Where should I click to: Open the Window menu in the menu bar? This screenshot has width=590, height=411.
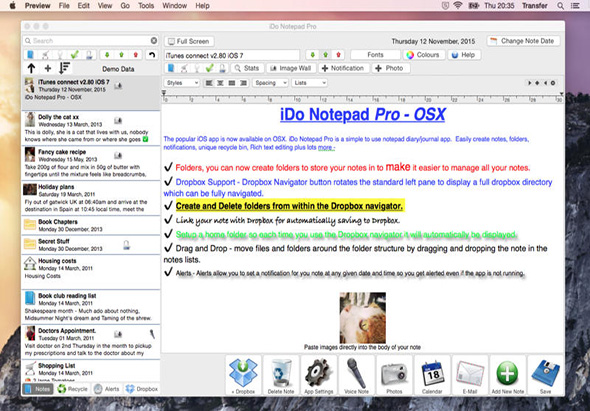tap(175, 6)
